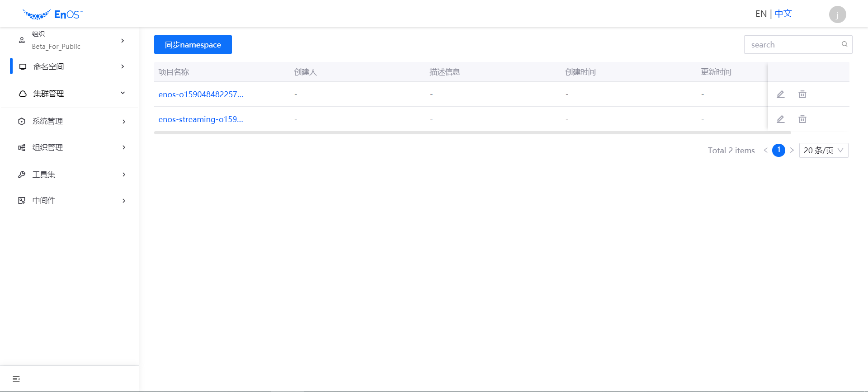Click the 命名空间 monitor icon
This screenshot has width=868, height=392.
click(23, 66)
